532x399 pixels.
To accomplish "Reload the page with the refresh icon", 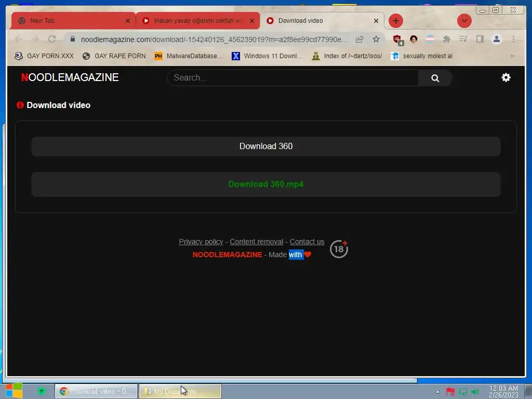I will [52, 39].
